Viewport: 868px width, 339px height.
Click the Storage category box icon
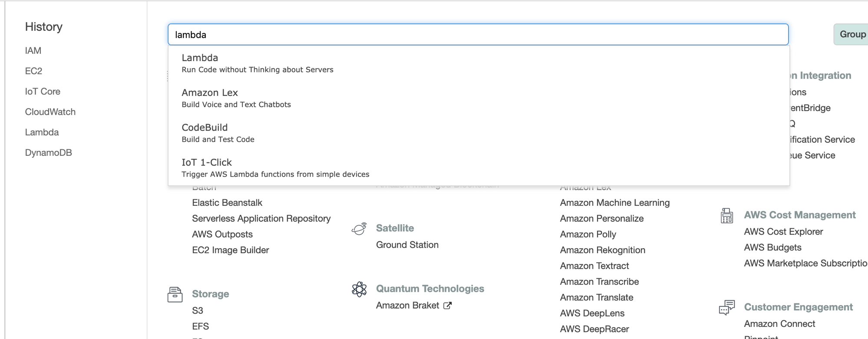(x=175, y=294)
